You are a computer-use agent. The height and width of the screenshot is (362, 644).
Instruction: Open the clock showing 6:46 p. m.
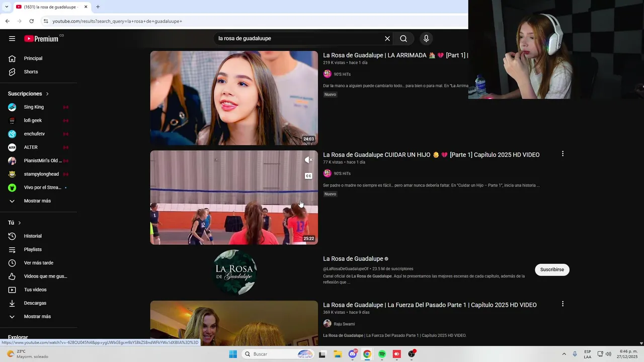[628, 354]
